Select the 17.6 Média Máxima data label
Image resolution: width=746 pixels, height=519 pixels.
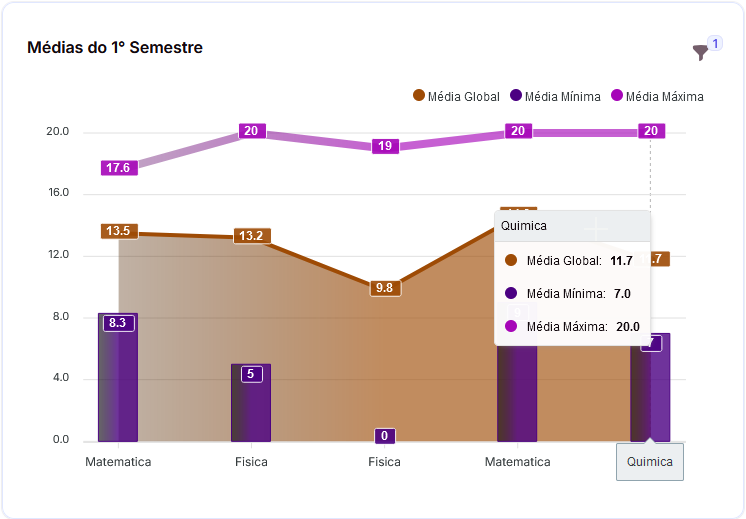(118, 168)
